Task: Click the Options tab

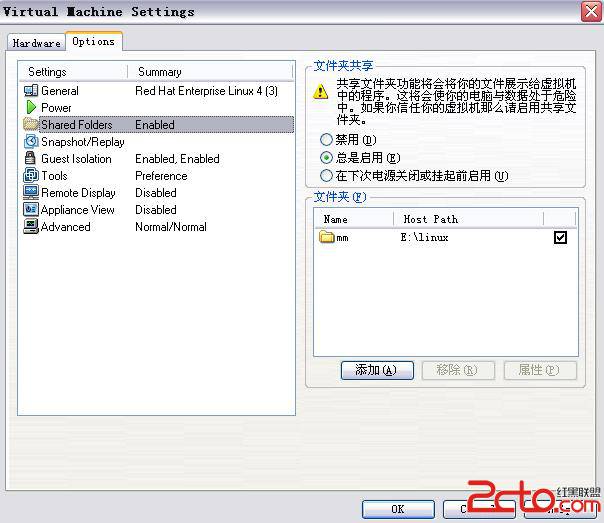Action: (93, 42)
